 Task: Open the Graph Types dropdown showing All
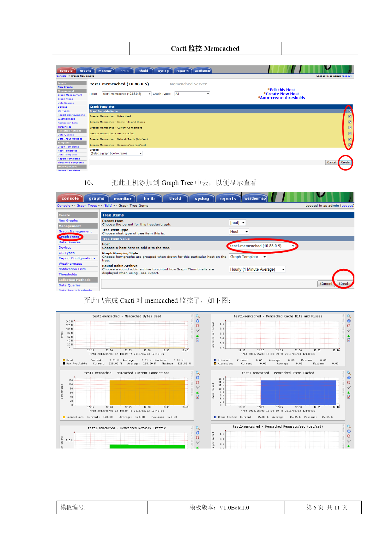click(x=192, y=94)
